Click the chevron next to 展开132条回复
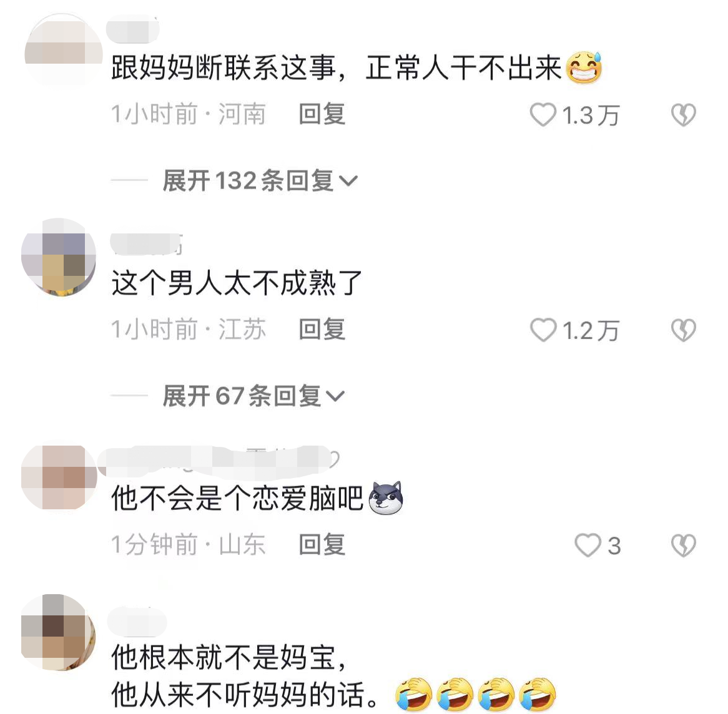This screenshot has height=714, width=728. click(x=348, y=181)
